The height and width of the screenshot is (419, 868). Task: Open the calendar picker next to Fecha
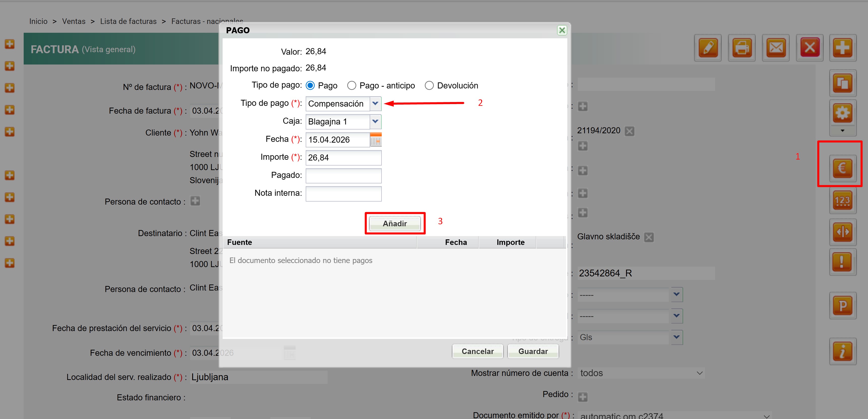coord(376,140)
